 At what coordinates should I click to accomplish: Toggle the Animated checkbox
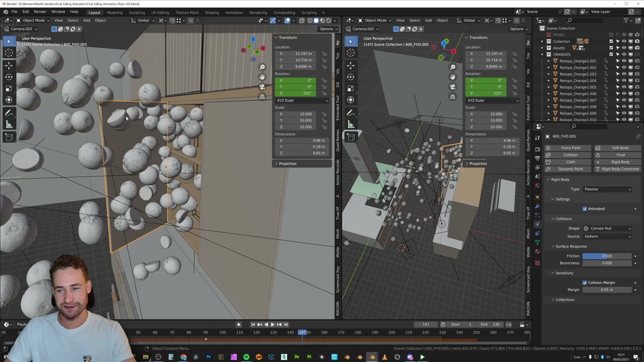(585, 209)
